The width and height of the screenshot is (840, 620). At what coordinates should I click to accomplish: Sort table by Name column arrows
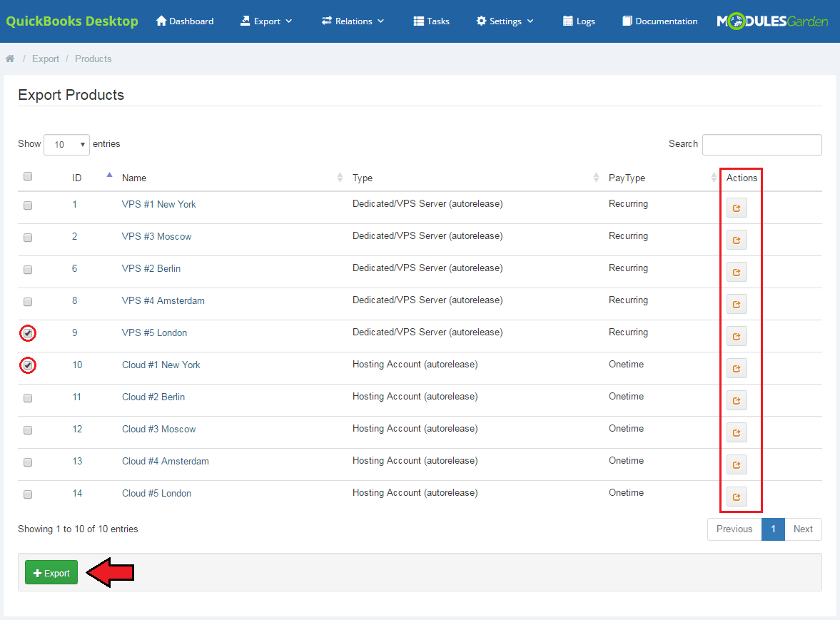click(340, 178)
